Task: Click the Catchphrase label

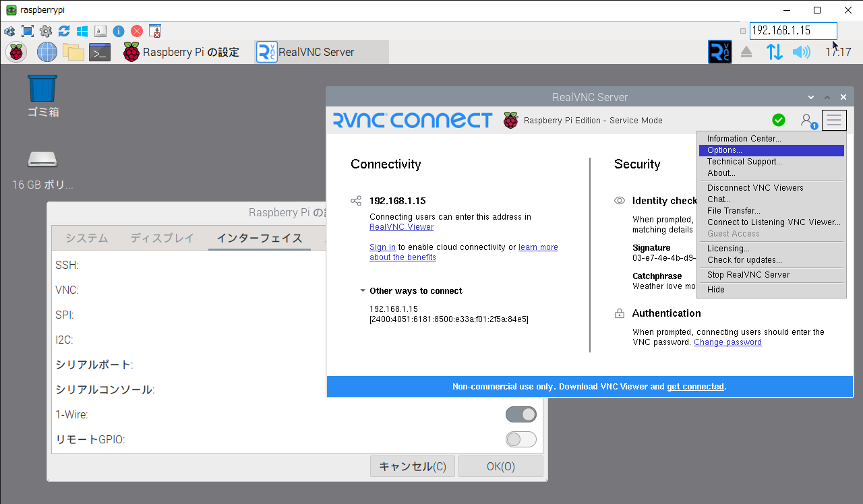Action: pos(657,276)
